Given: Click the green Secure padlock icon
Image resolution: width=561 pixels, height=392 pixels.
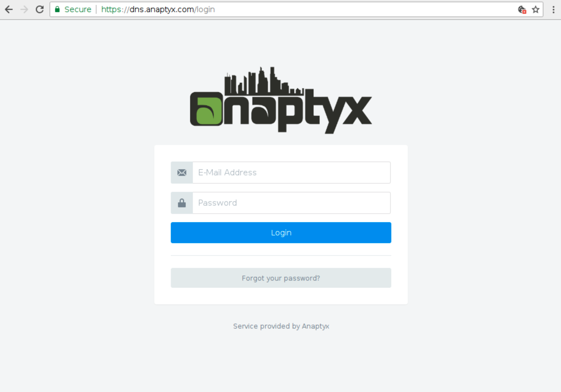Looking at the screenshot, I should coord(57,9).
